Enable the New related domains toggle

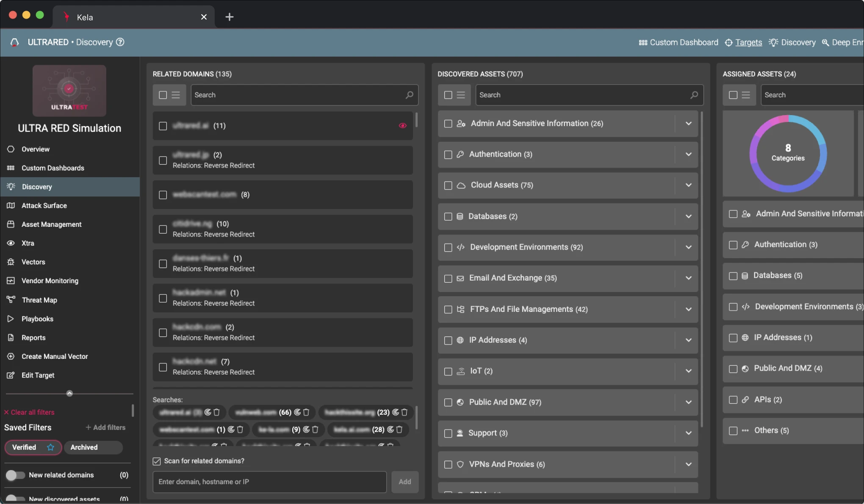[x=15, y=475]
